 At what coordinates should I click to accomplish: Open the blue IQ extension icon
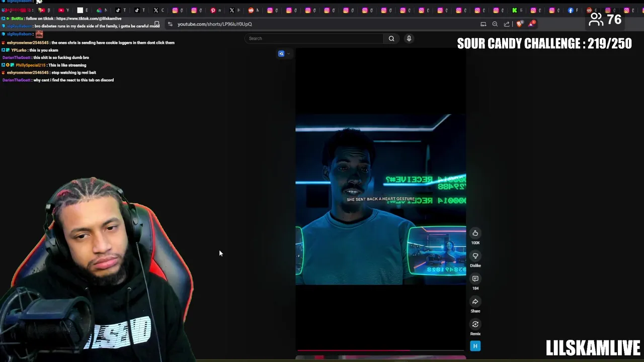[281, 54]
